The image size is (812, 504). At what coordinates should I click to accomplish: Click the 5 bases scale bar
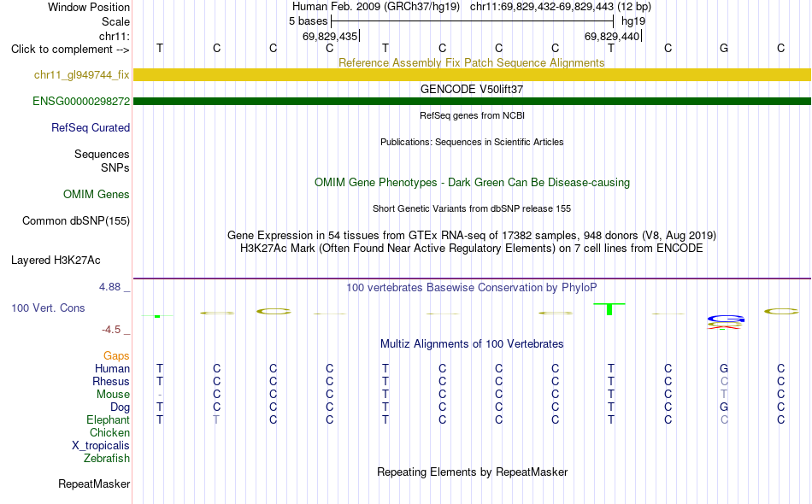pos(472,21)
